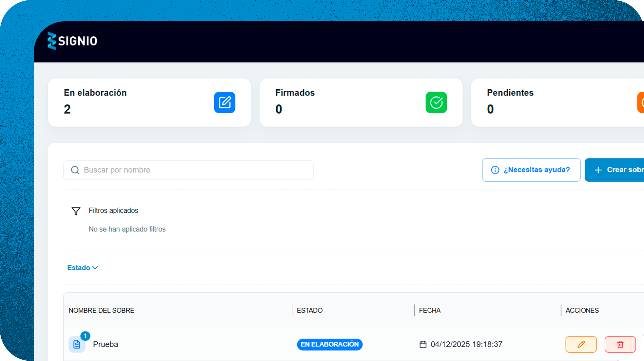Click the Signio logo
This screenshot has height=361, width=644.
[x=72, y=41]
